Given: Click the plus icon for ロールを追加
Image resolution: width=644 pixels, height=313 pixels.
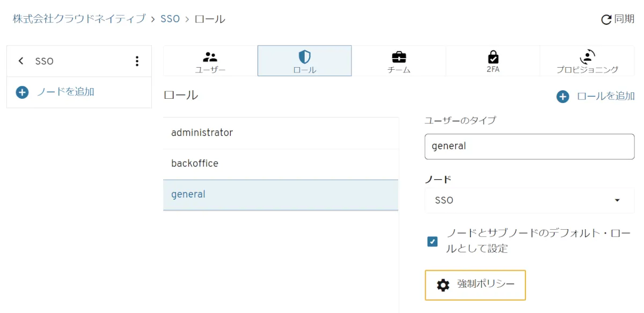Looking at the screenshot, I should pos(562,97).
